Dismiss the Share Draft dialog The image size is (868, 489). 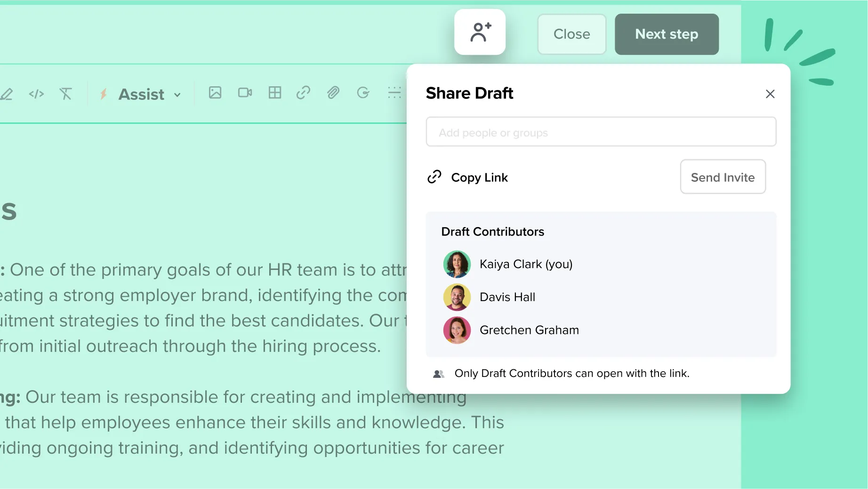tap(770, 94)
